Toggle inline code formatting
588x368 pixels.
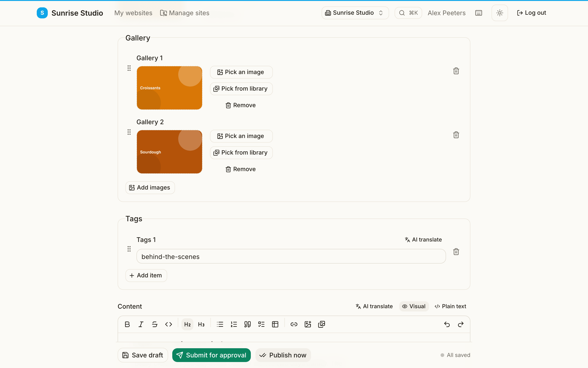point(169,324)
